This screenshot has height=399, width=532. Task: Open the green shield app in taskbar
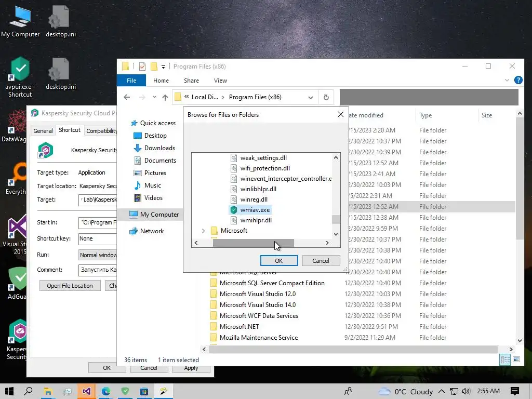point(125,391)
